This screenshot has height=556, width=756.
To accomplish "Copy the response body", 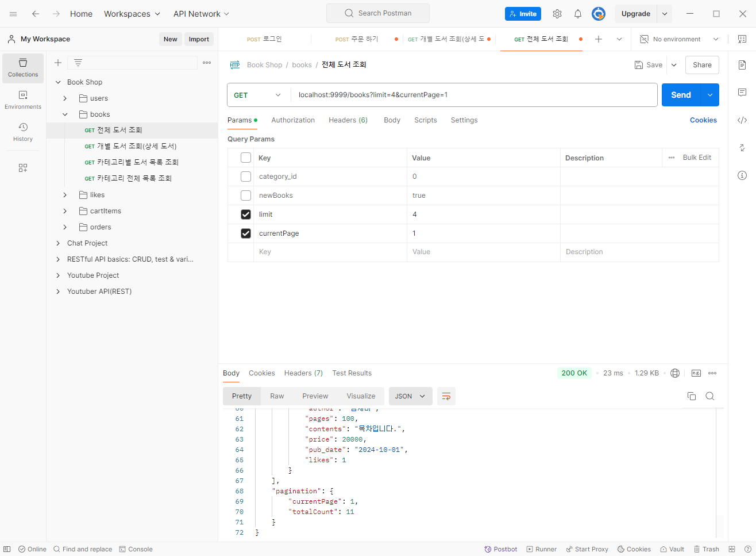I will (x=692, y=396).
